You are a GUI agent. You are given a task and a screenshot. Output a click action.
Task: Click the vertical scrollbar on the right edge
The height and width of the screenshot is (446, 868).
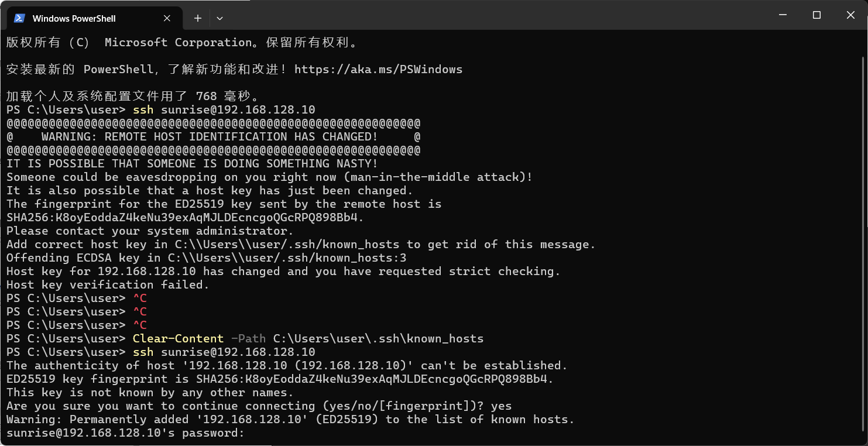pos(863,234)
